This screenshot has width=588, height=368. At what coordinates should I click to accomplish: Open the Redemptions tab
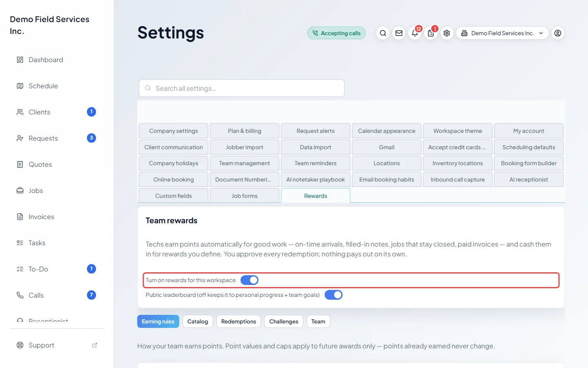(238, 321)
